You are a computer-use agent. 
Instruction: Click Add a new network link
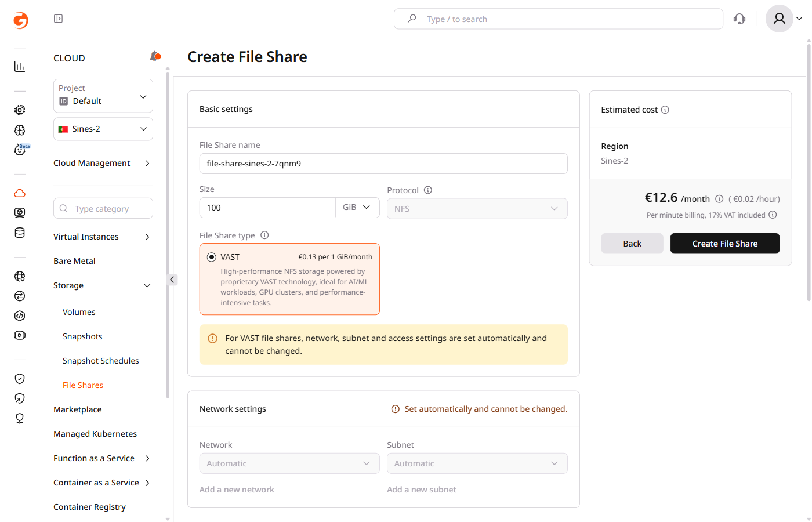tap(237, 490)
